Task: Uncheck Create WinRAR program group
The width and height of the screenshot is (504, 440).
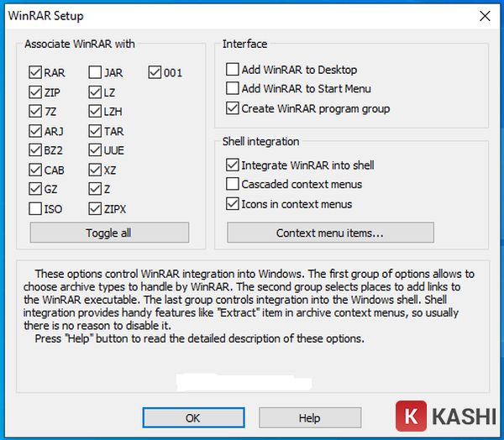Action: 233,108
